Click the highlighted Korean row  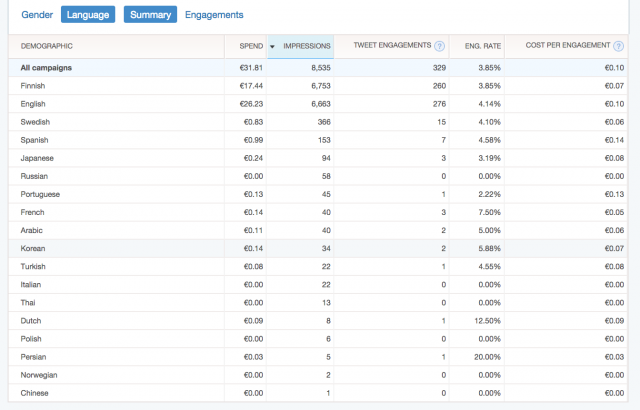click(x=33, y=247)
